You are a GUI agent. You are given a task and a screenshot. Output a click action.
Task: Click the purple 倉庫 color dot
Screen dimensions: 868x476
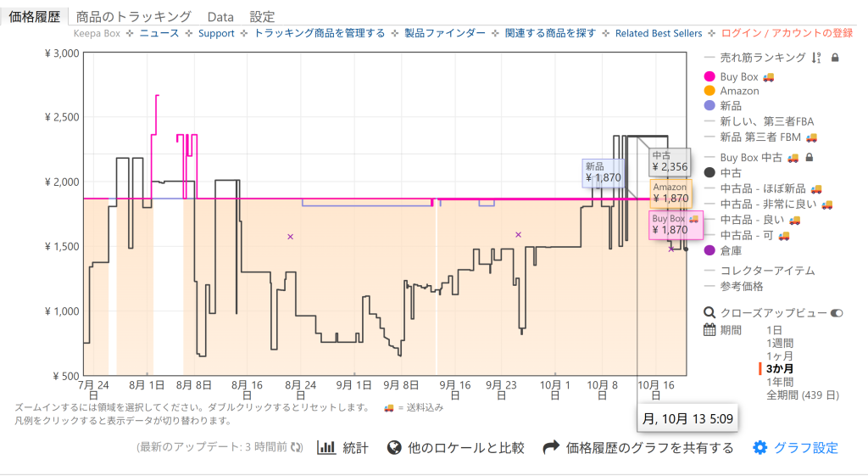click(709, 249)
